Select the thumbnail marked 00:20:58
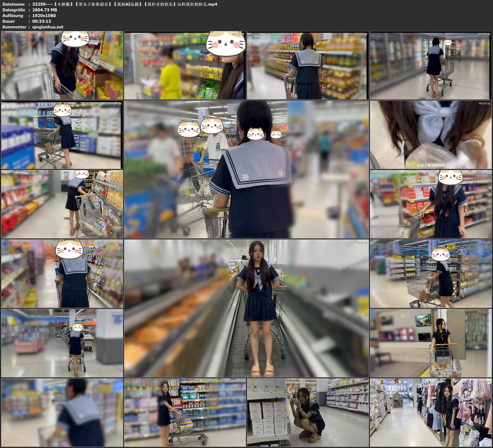 [x=431, y=274]
